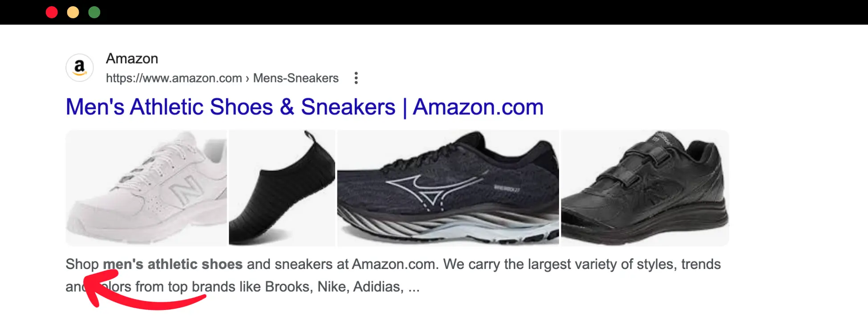868x334 pixels.
Task: Open the white New Balance sneaker thumbnail
Action: [x=146, y=187]
